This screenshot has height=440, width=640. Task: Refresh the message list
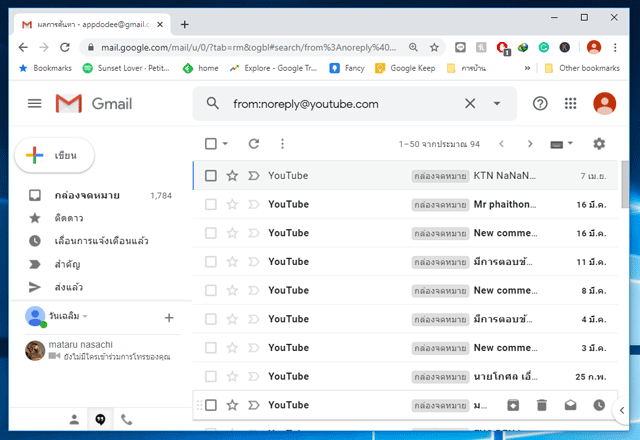point(254,144)
